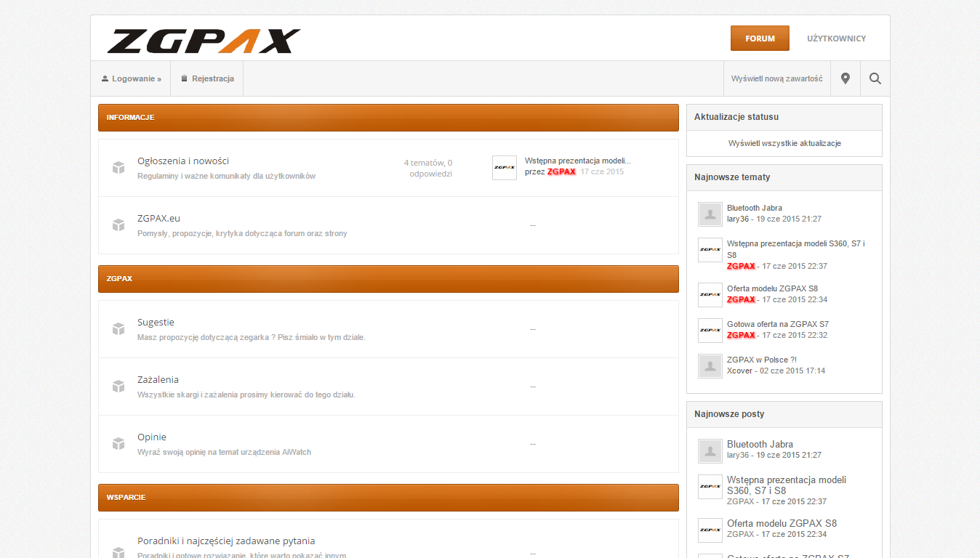The image size is (980, 558).
Task: Click date '17 cze 2015' in Ogłoszenia row
Action: (602, 172)
